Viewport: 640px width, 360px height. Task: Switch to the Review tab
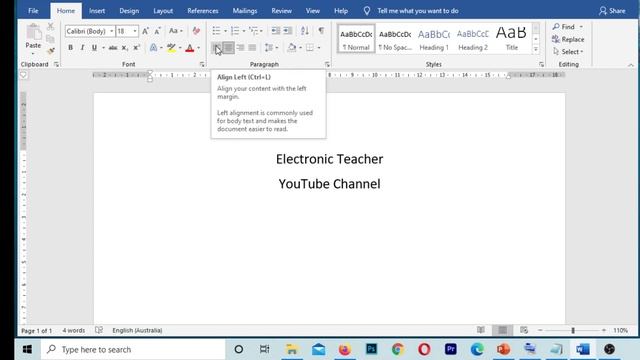[281, 11]
